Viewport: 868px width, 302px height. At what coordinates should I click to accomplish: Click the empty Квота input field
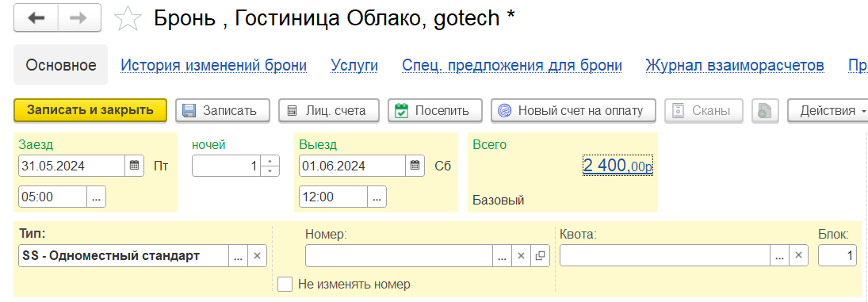point(665,256)
